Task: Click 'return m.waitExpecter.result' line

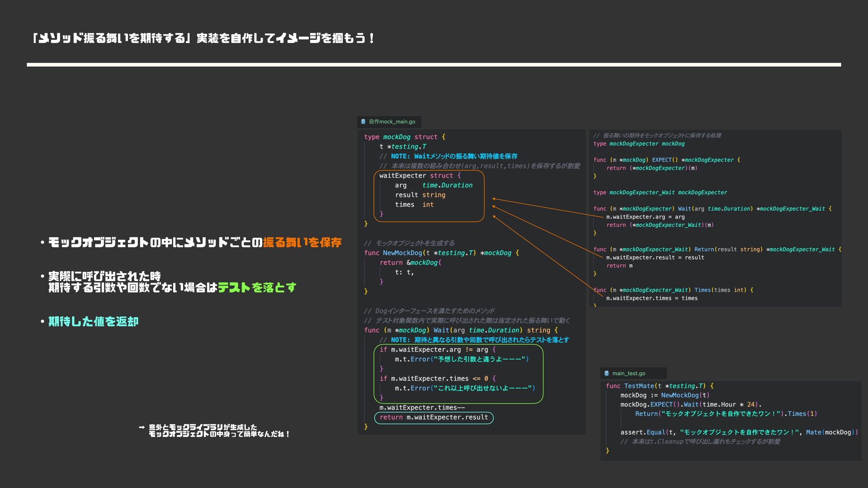Action: [x=434, y=417]
